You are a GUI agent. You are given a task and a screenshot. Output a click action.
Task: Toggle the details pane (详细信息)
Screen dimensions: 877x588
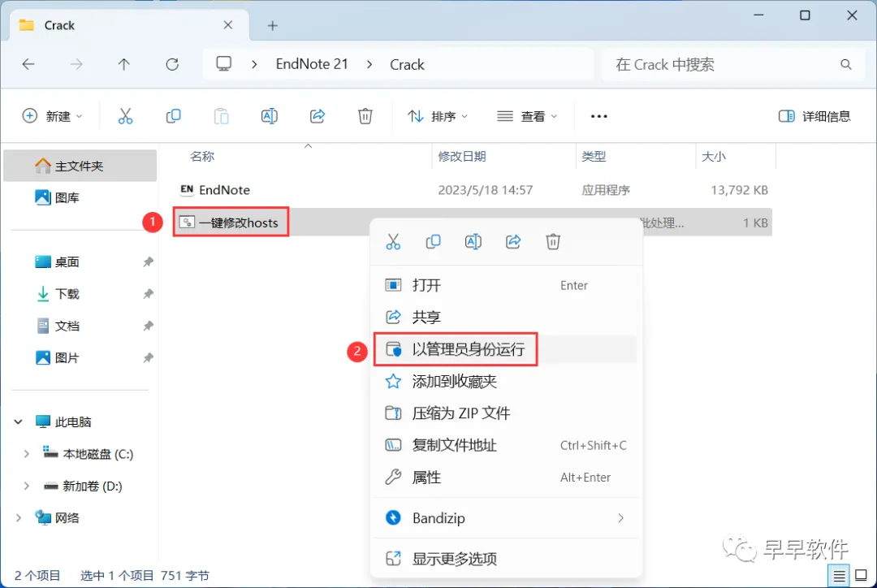[x=814, y=116]
